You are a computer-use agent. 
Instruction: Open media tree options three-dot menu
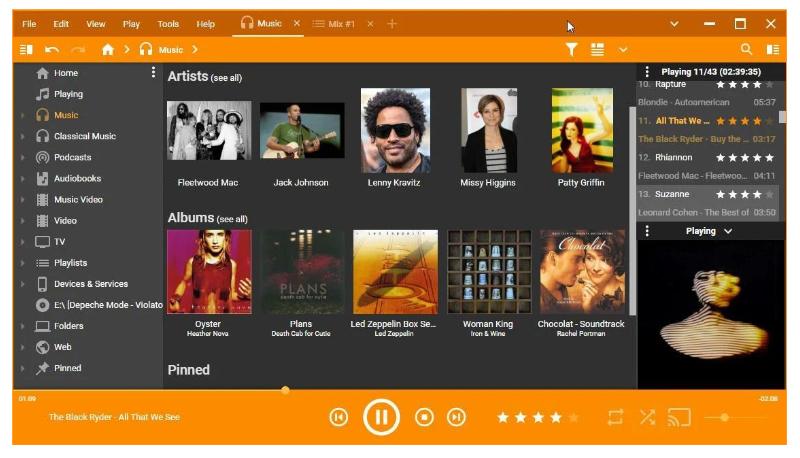click(x=153, y=72)
